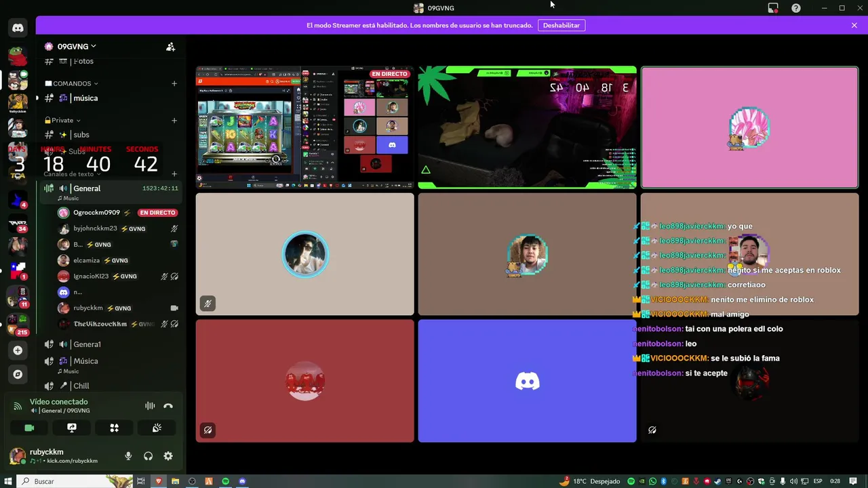
Task: Toggle the camera button off
Action: [29, 428]
